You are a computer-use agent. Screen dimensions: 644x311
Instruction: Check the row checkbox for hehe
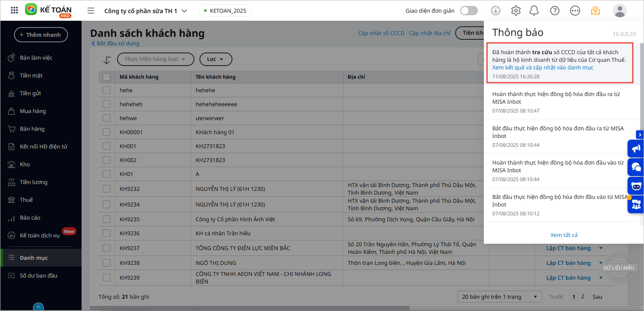(x=106, y=90)
